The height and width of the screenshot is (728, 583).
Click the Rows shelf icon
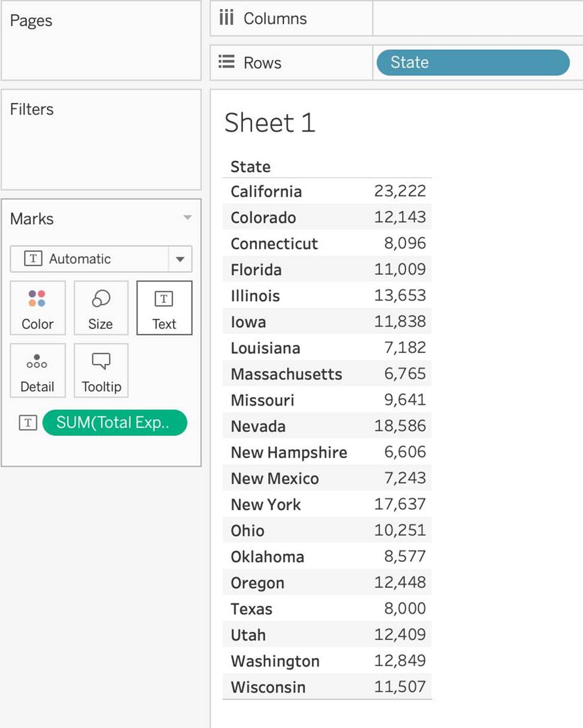tap(226, 62)
